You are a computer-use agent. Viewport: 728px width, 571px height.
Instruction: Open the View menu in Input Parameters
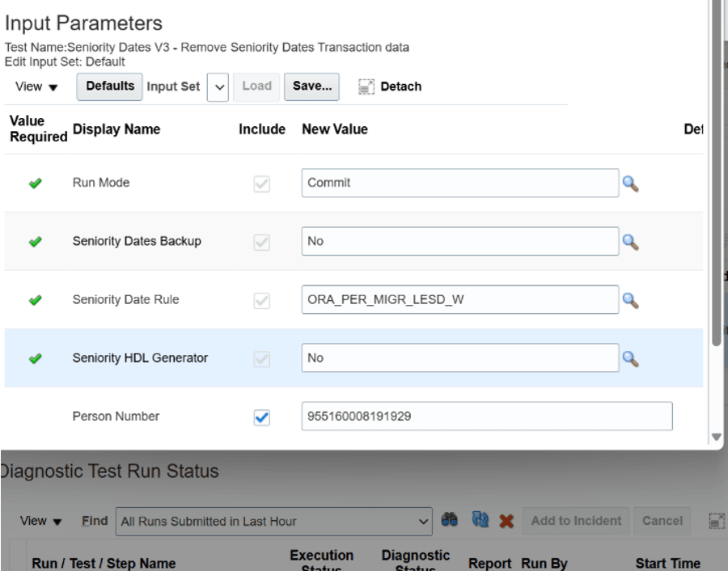36,87
